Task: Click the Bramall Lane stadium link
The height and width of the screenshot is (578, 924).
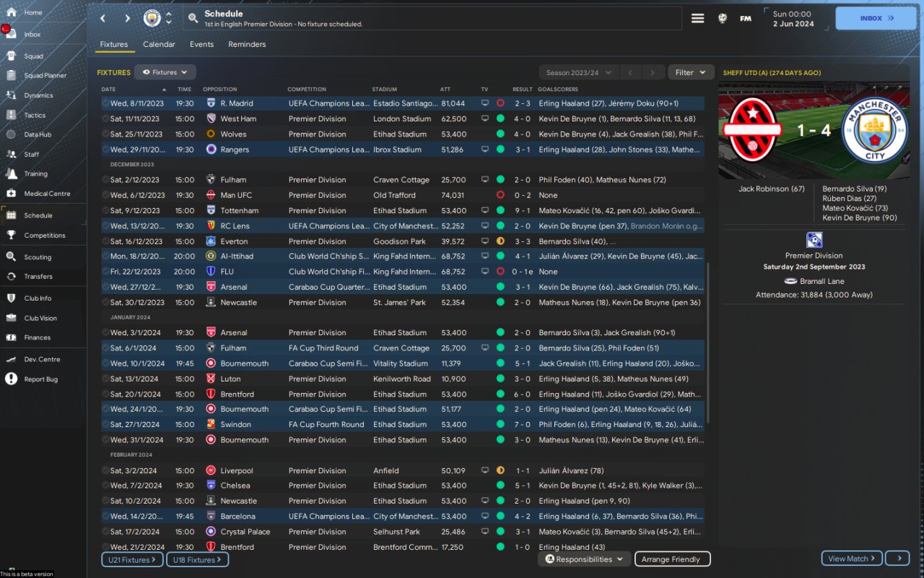Action: (x=821, y=281)
